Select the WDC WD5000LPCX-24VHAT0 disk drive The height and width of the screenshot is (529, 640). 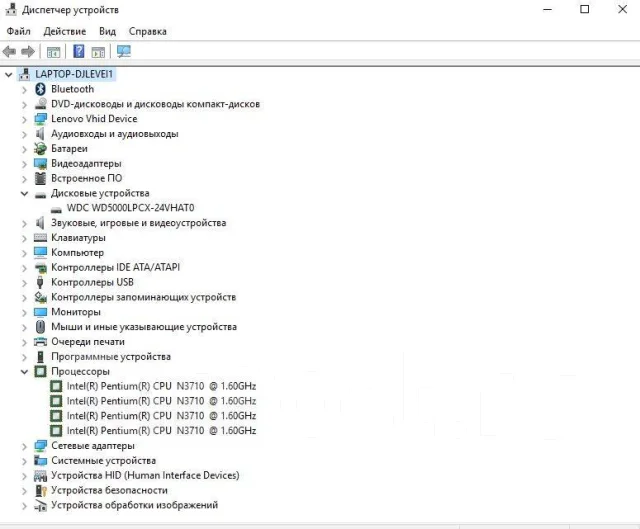(x=131, y=208)
